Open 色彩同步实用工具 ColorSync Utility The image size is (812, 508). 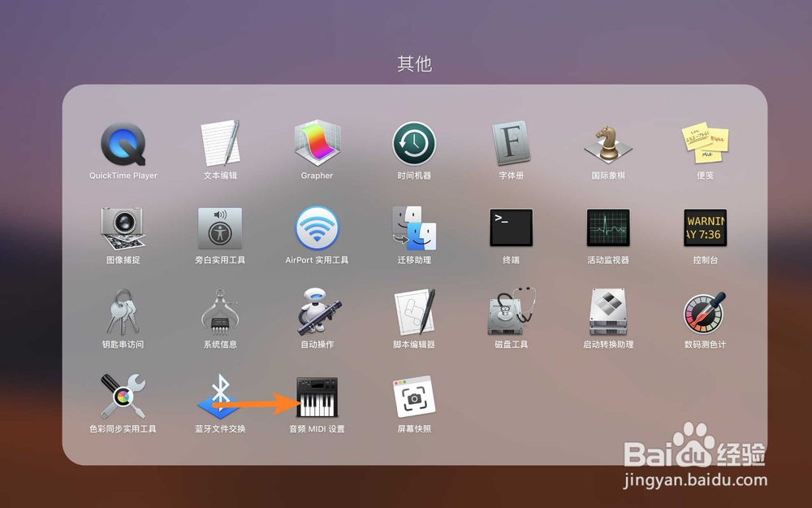coord(123,397)
